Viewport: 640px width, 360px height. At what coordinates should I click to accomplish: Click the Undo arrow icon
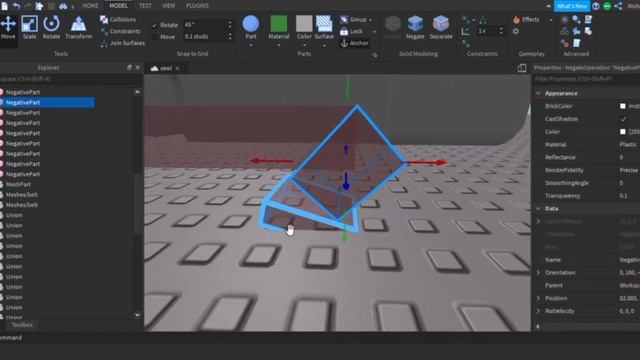[16, 6]
